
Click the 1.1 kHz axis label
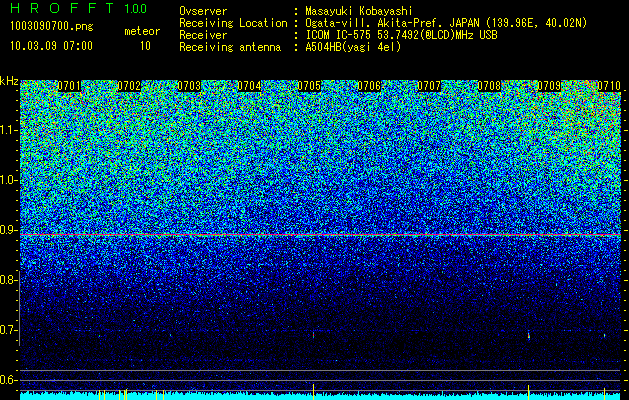(9, 131)
